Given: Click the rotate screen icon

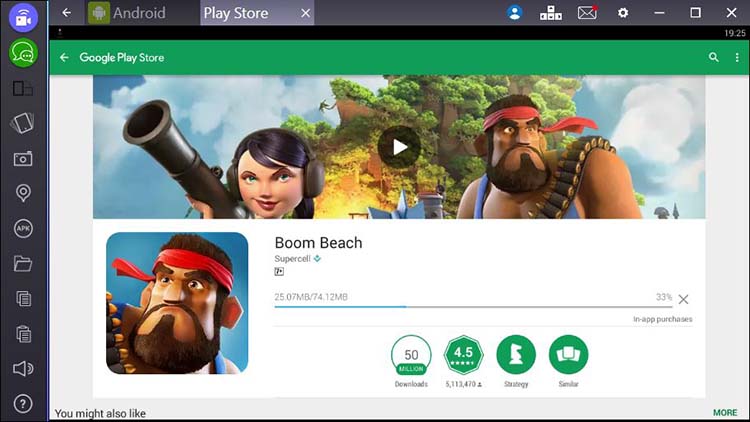Looking at the screenshot, I should click(23, 123).
